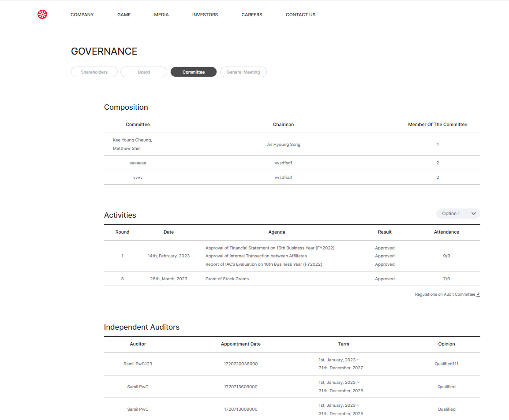The height and width of the screenshot is (420, 509).
Task: Open the COMPANY menu
Action: coord(82,15)
